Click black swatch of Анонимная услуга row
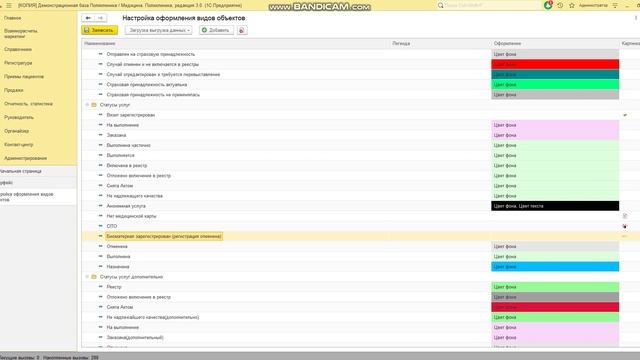The width and height of the screenshot is (640, 360). click(555, 206)
